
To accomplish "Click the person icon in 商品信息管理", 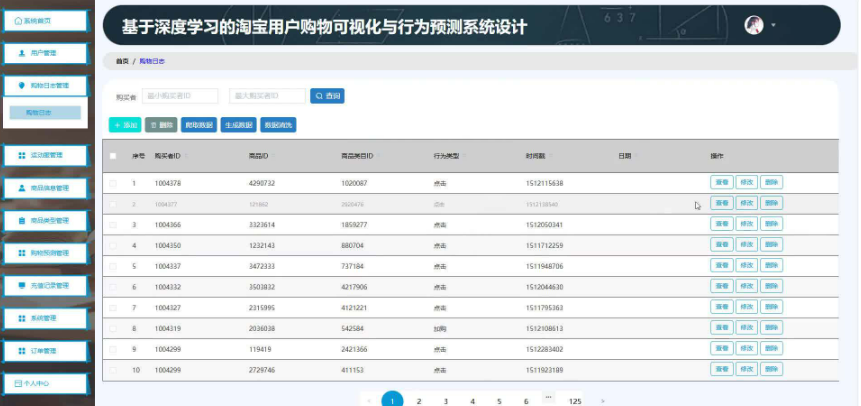I will tap(22, 188).
